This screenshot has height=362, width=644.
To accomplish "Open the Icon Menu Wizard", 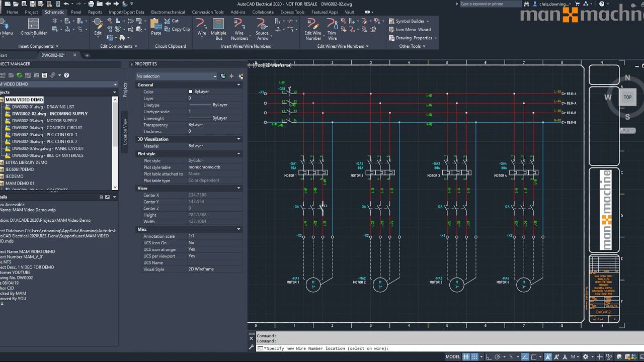I will coord(409,30).
